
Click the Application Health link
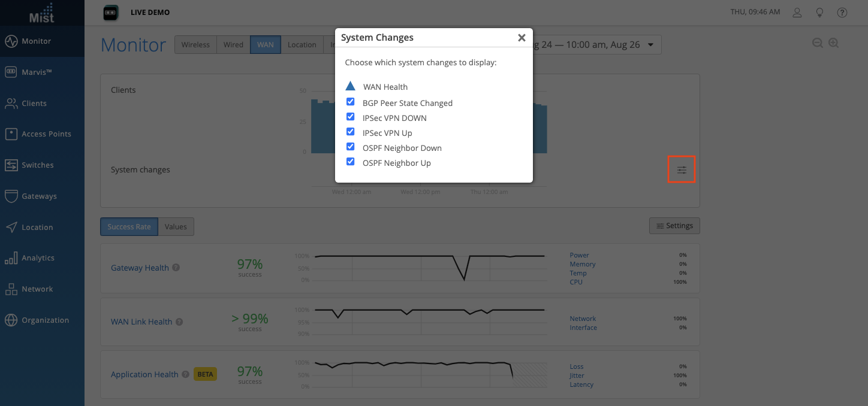pos(144,374)
